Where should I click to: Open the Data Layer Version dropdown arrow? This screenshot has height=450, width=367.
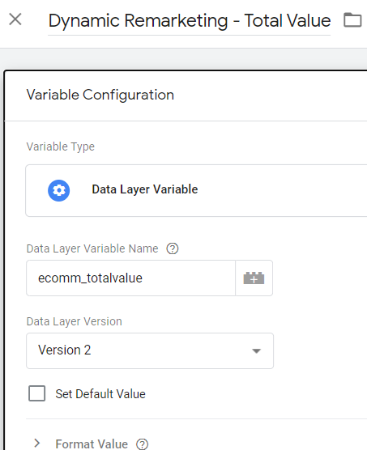[x=256, y=351]
